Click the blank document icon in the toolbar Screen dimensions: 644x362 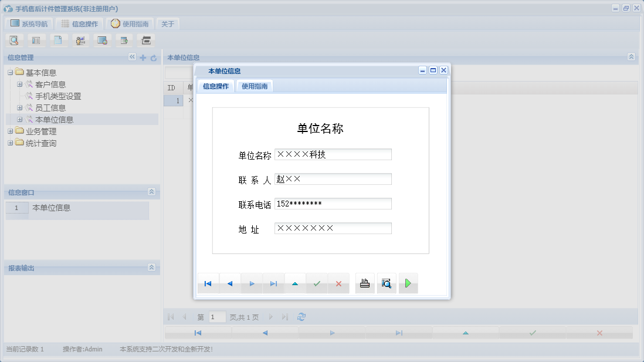tap(58, 40)
